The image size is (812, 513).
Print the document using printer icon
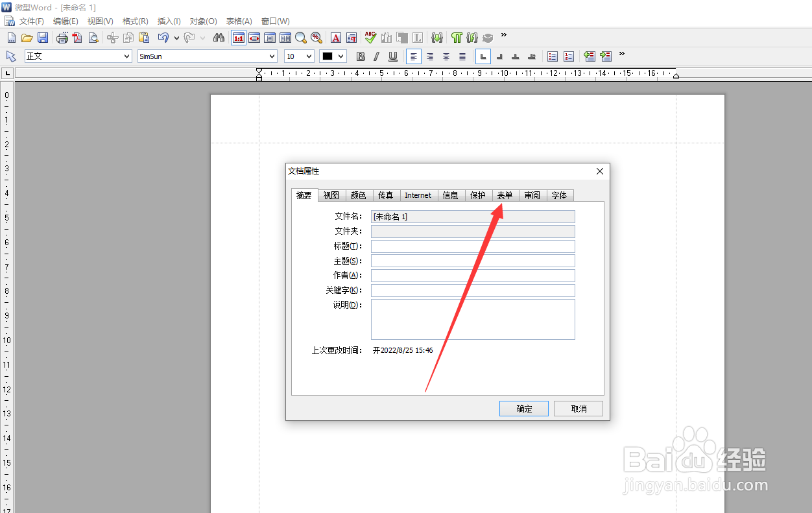[x=62, y=38]
